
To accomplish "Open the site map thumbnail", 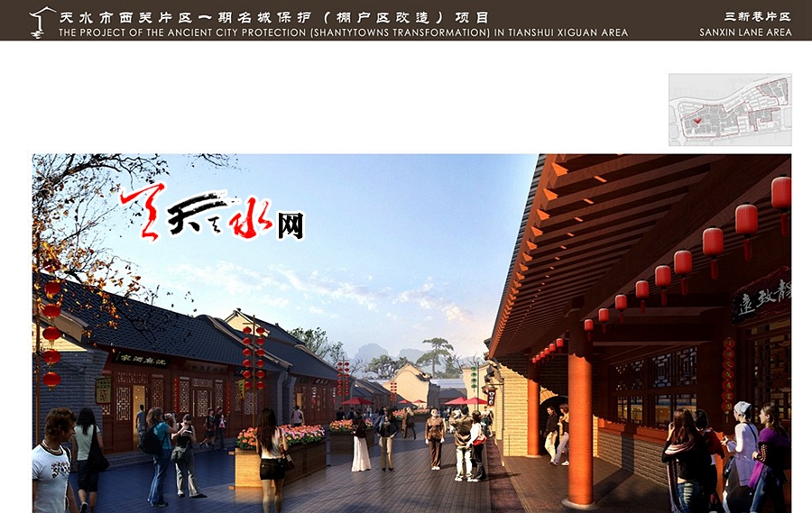I will point(729,110).
